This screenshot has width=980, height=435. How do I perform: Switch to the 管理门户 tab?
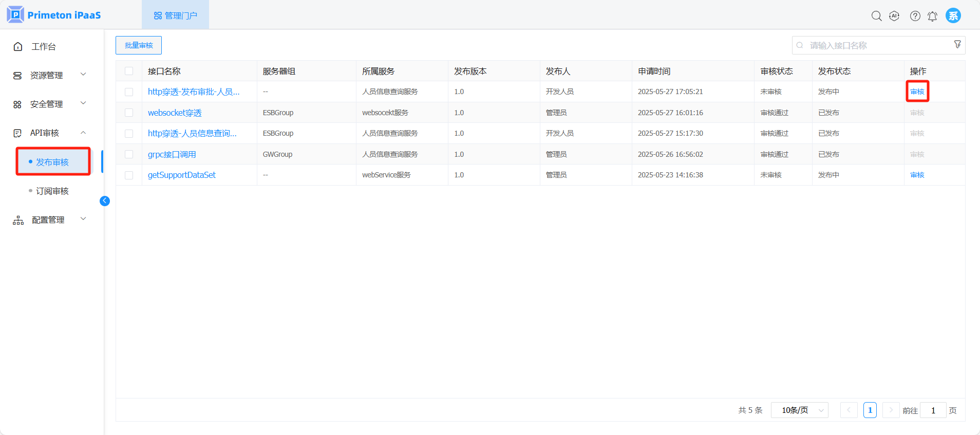click(175, 15)
